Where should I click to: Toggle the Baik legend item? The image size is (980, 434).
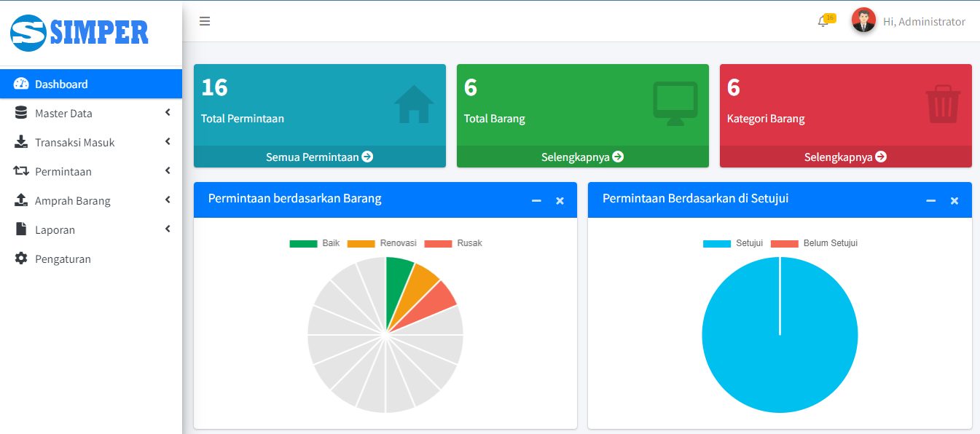(x=315, y=243)
